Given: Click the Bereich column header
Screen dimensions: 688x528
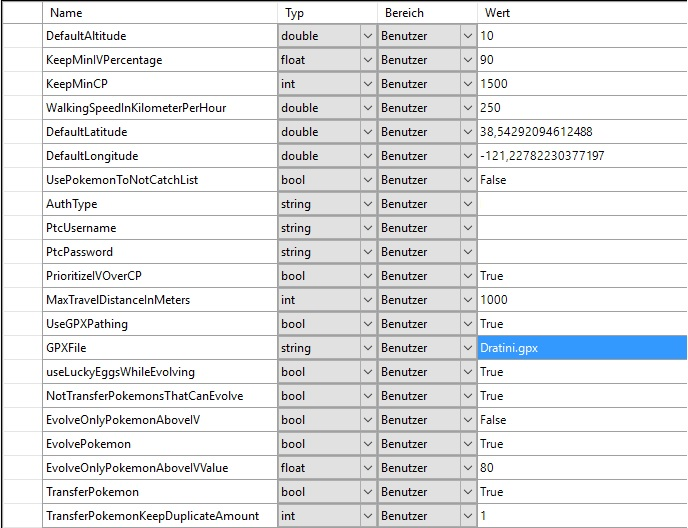Looking at the screenshot, I should tap(427, 13).
